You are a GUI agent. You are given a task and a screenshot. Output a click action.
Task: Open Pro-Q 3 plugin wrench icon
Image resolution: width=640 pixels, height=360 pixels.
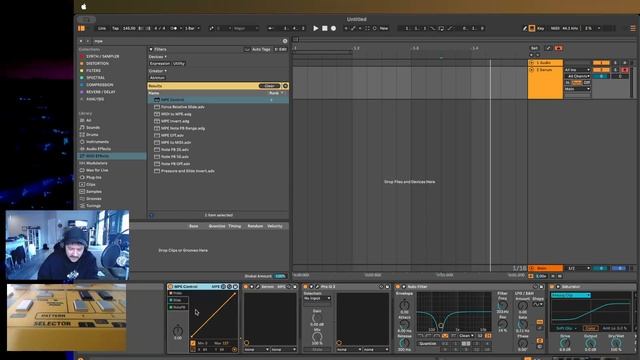[317, 287]
